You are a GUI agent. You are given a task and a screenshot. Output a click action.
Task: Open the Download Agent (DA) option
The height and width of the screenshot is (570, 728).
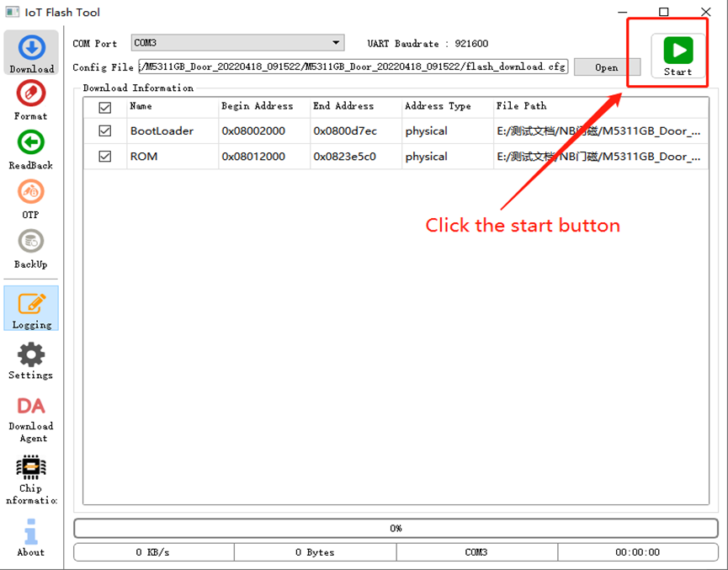point(31,419)
